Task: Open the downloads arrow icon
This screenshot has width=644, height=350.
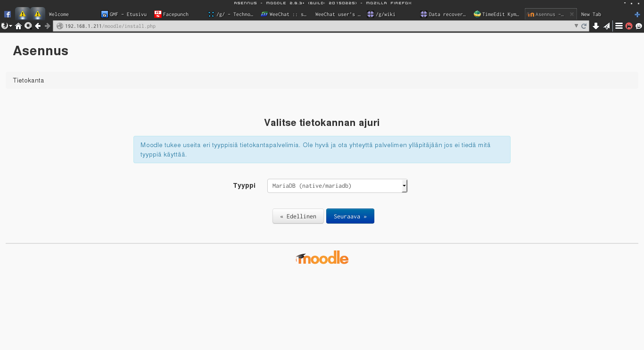Action: [x=596, y=26]
